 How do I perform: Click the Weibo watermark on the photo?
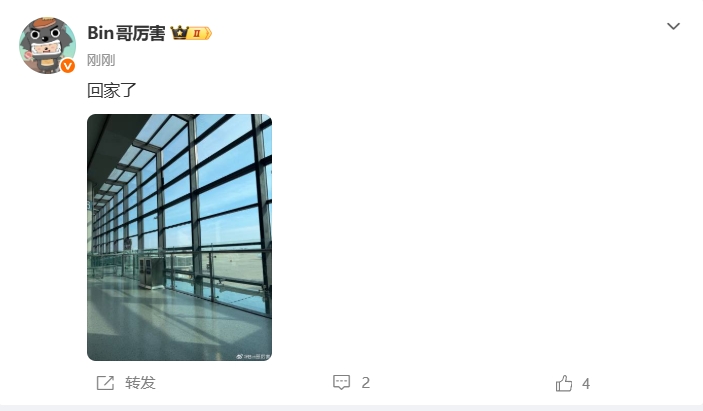click(x=253, y=357)
